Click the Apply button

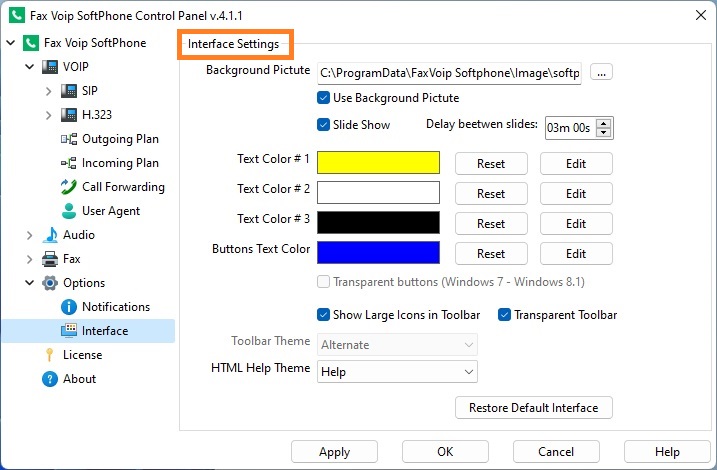coord(334,452)
